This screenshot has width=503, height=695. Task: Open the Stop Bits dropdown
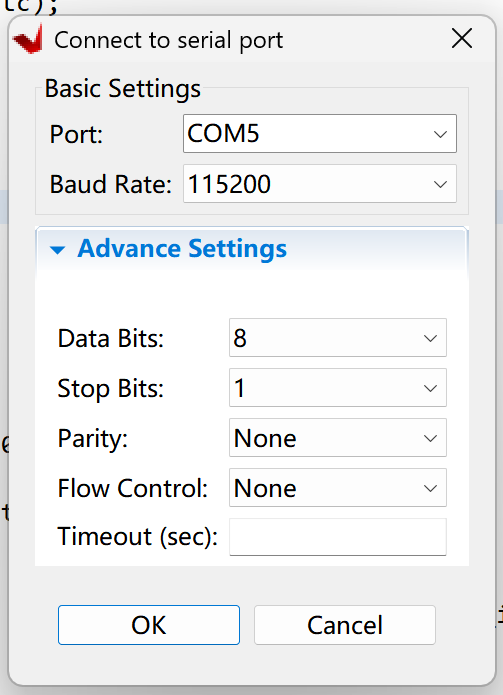(x=338, y=387)
